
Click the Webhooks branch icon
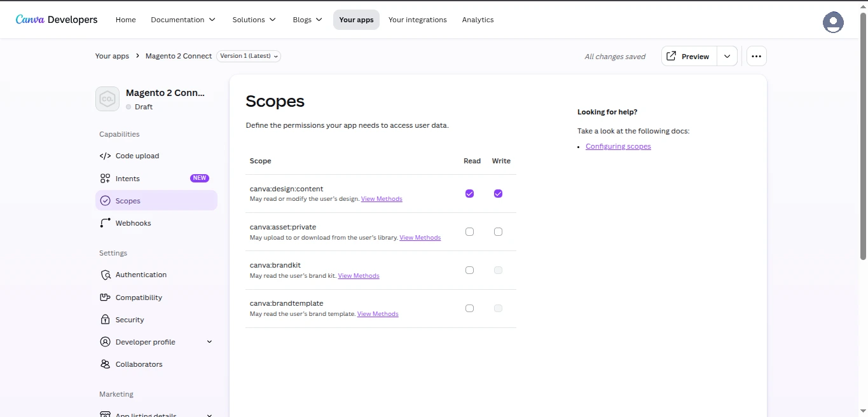[105, 223]
